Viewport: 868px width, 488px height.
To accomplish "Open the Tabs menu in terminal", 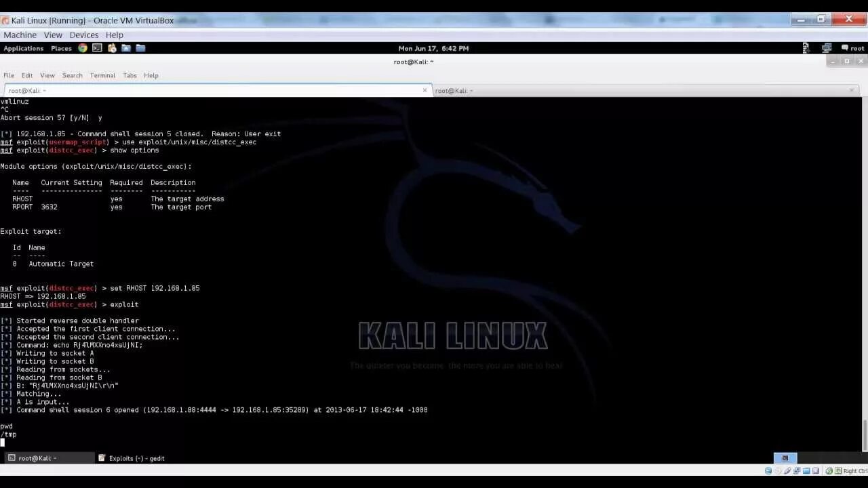I will (130, 75).
